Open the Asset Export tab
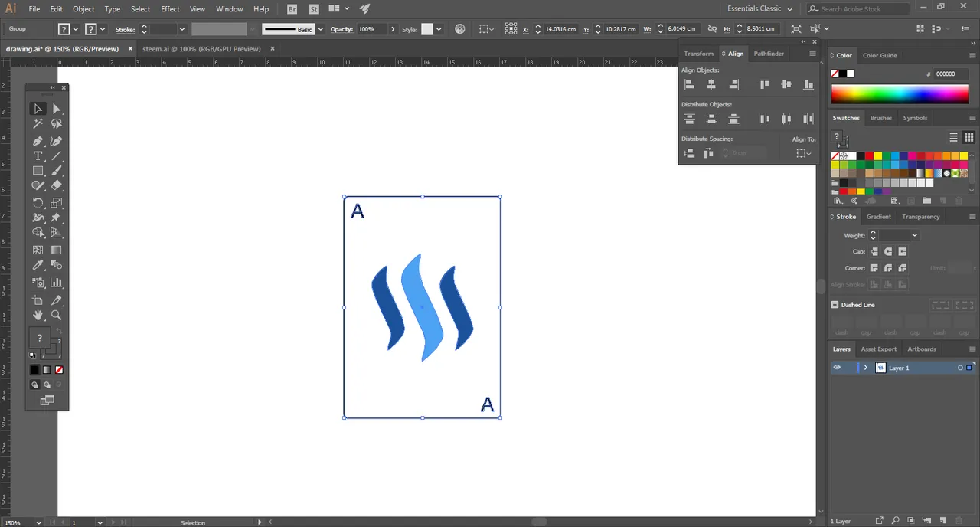The height and width of the screenshot is (527, 980). (x=878, y=349)
